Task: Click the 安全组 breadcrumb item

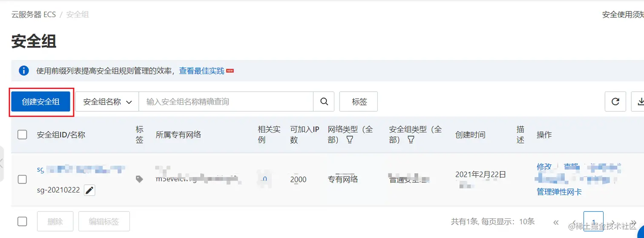Action: pyautogui.click(x=78, y=14)
